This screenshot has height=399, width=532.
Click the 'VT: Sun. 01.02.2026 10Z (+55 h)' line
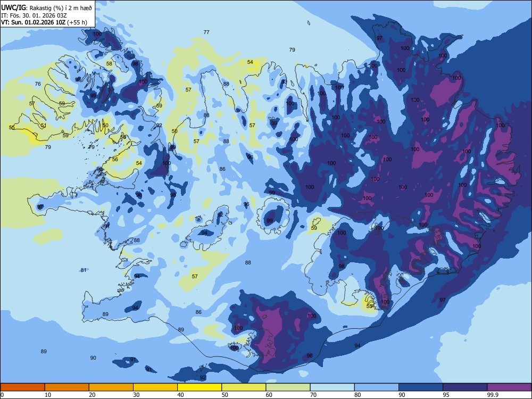44,22
